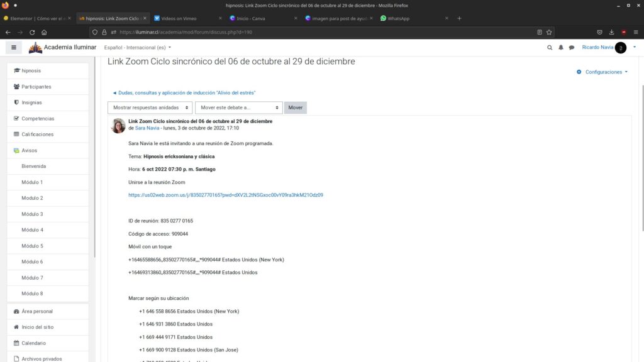Click the site security padlock icon
Viewport: 644px width, 362px height.
tap(104, 32)
